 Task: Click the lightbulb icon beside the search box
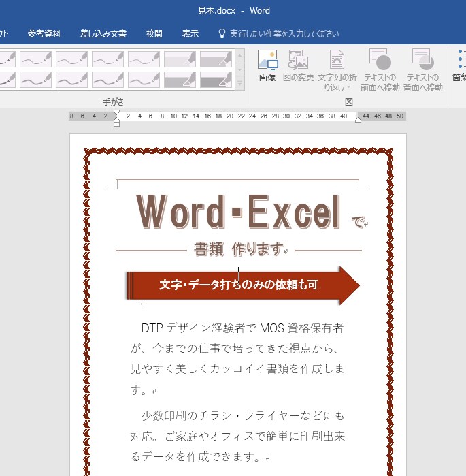tap(222, 33)
